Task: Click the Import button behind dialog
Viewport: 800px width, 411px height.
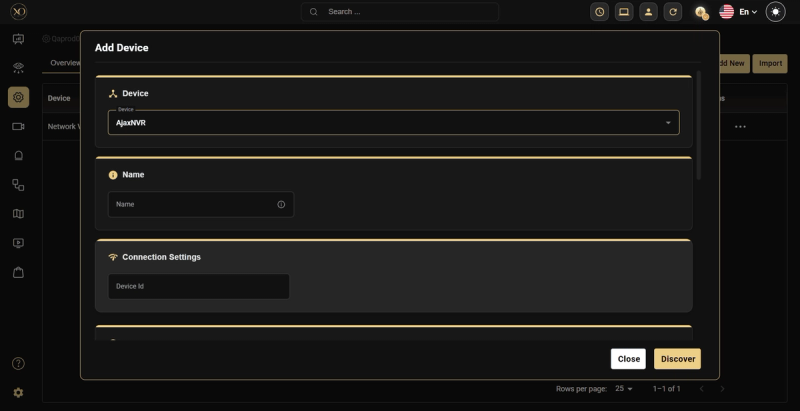Action: pos(770,64)
